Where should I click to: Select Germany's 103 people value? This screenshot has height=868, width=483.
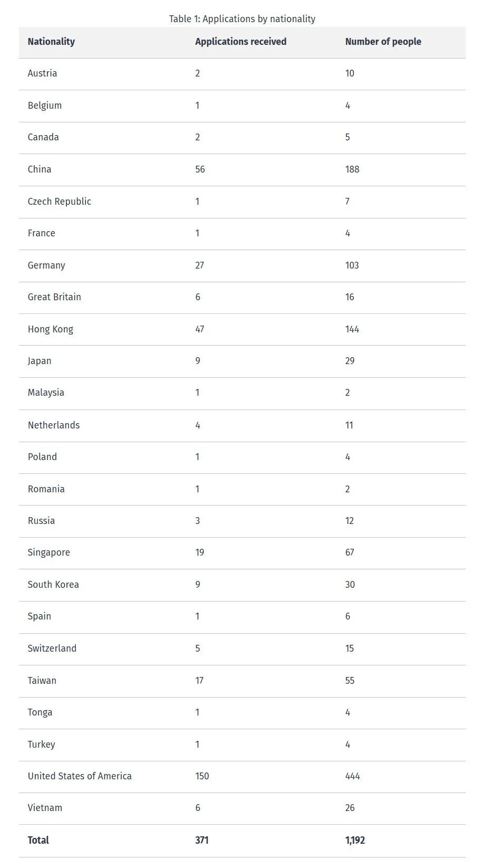(352, 265)
